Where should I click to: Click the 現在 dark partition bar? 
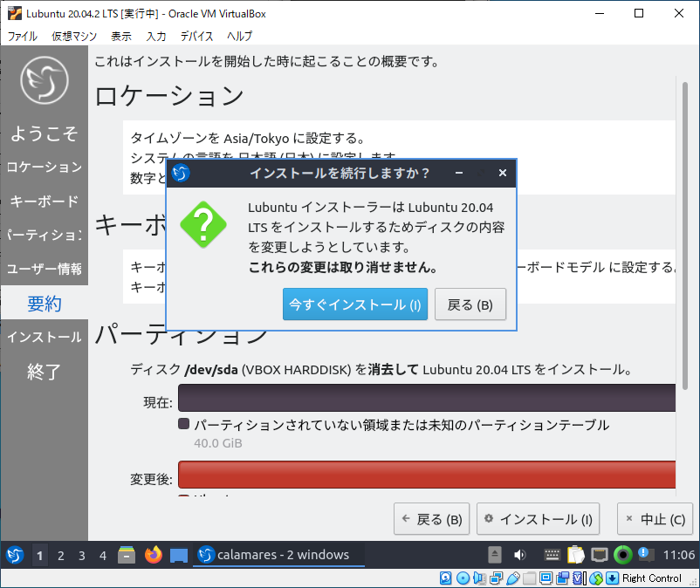pyautogui.click(x=427, y=398)
